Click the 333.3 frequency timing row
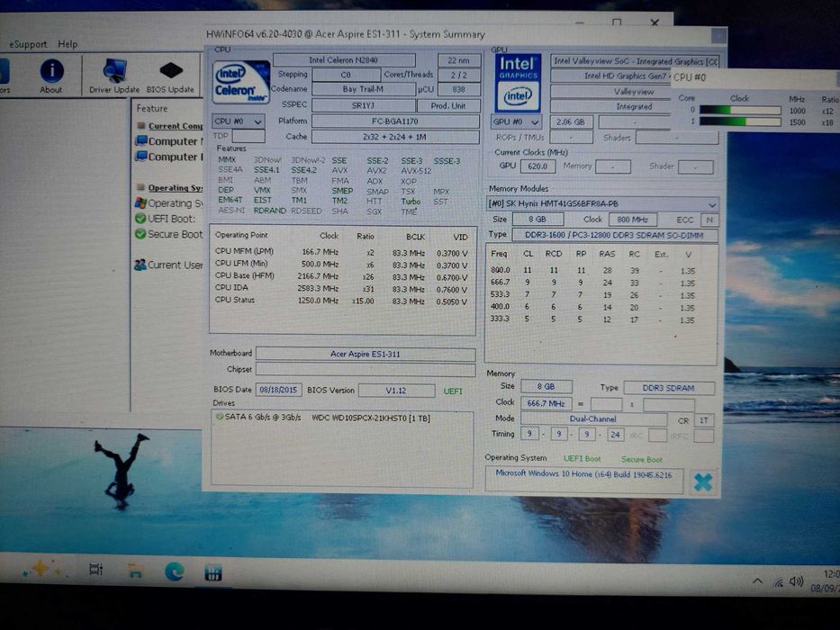Viewport: 840px width, 630px height. pos(592,319)
